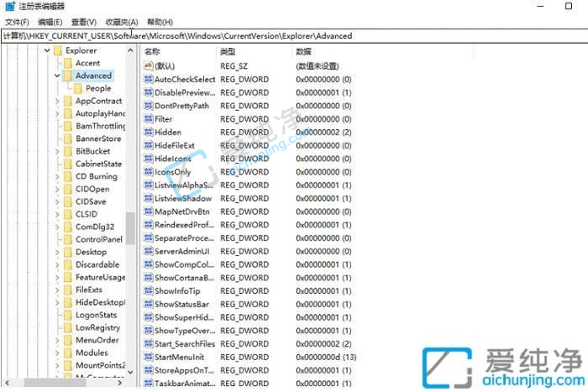Select the TaskbarAnimat... value name
The height and width of the screenshot is (392, 588).
tap(185, 384)
